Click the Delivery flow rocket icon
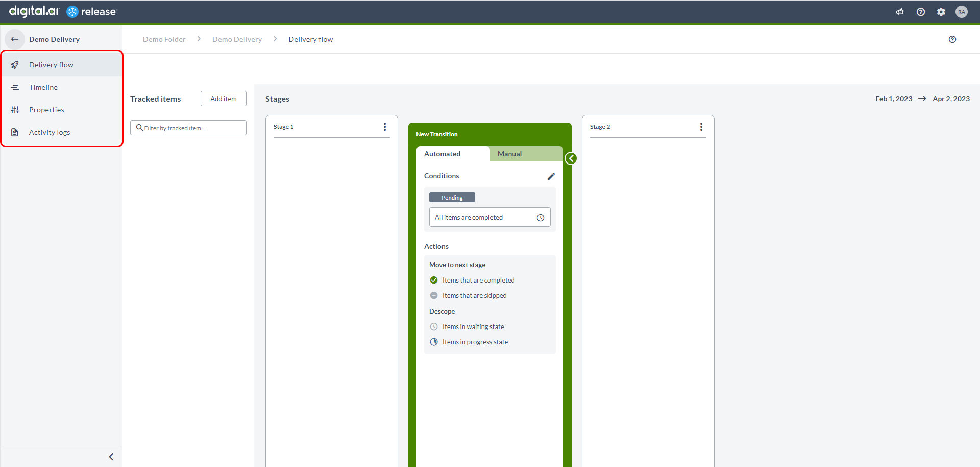The height and width of the screenshot is (467, 980). click(x=15, y=65)
